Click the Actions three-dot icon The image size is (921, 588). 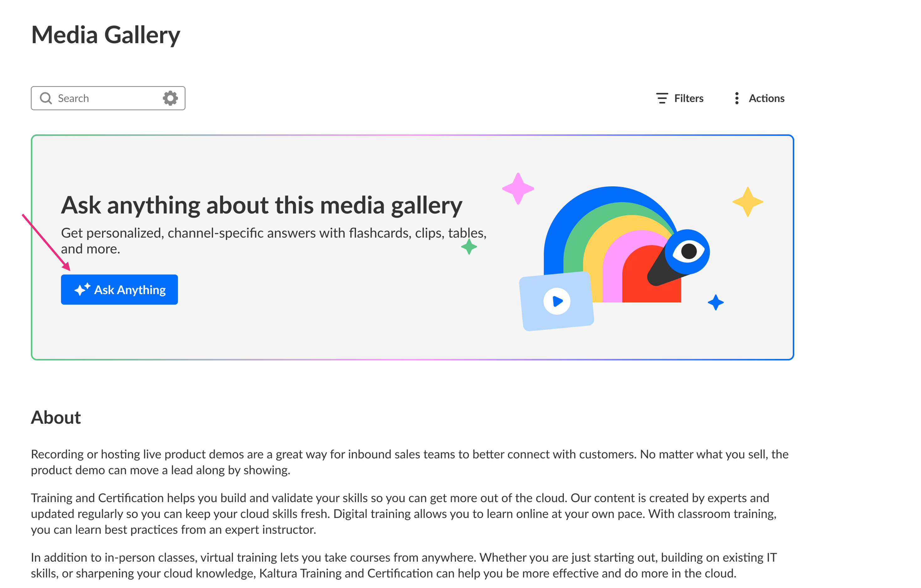pos(737,98)
